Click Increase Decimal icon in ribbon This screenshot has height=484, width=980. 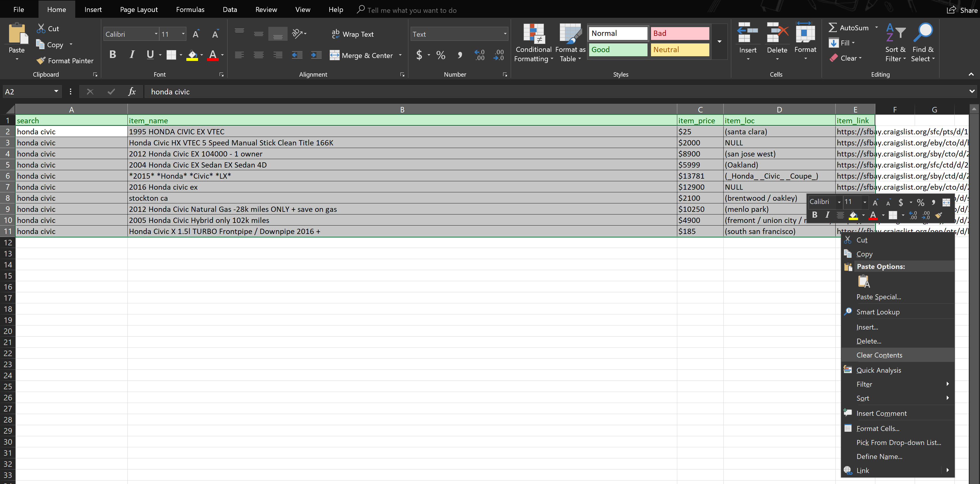(x=479, y=55)
